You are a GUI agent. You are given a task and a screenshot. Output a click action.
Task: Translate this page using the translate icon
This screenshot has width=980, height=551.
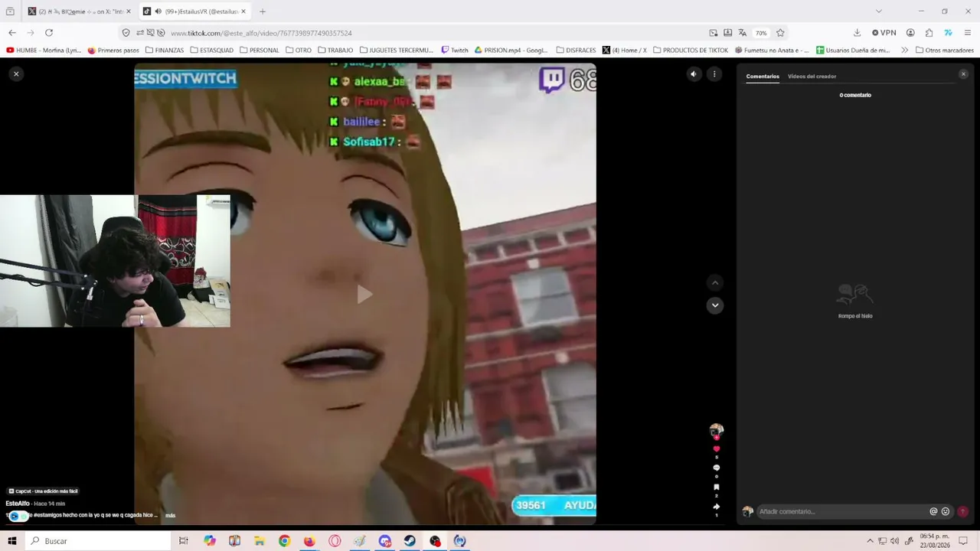coord(743,33)
